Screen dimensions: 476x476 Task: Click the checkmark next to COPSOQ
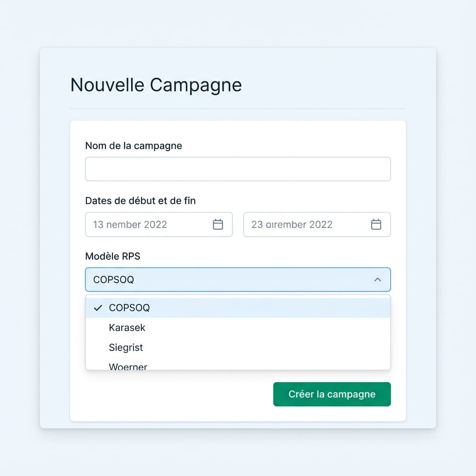point(98,307)
